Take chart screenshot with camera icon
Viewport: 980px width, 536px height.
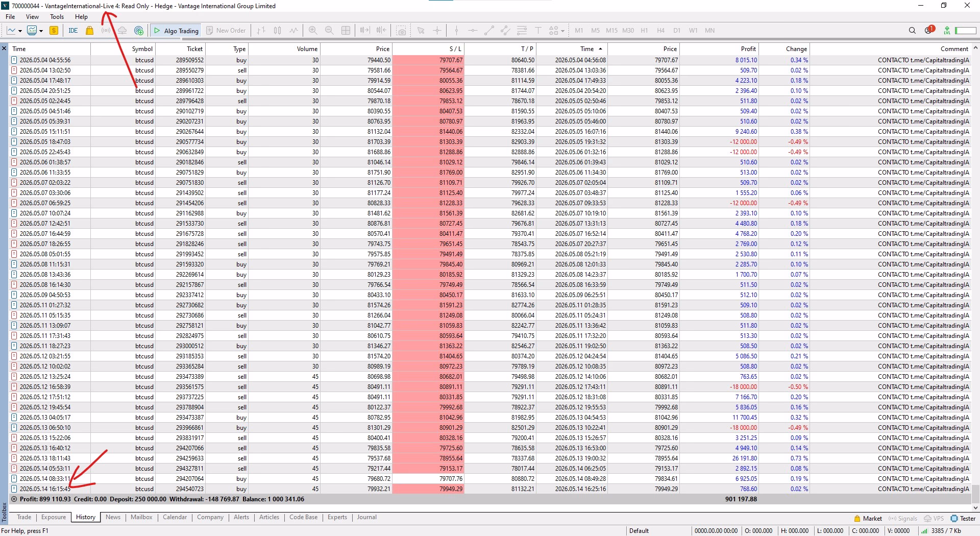pos(402,31)
